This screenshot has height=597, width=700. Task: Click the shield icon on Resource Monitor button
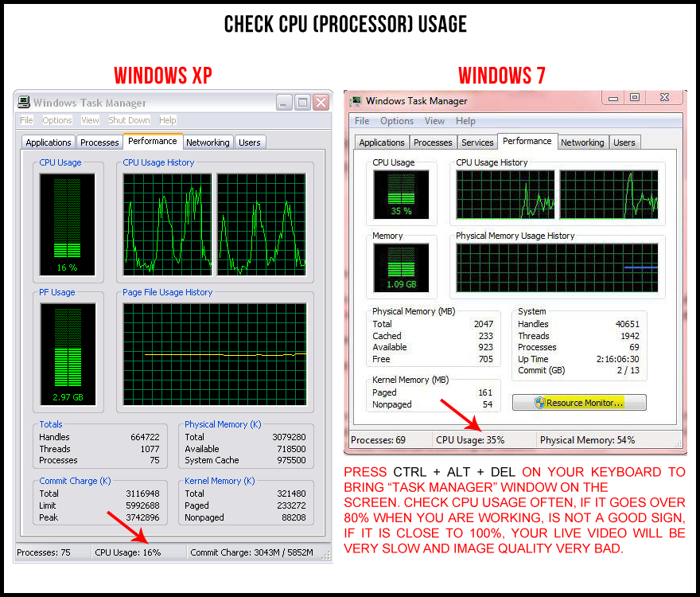pyautogui.click(x=540, y=403)
